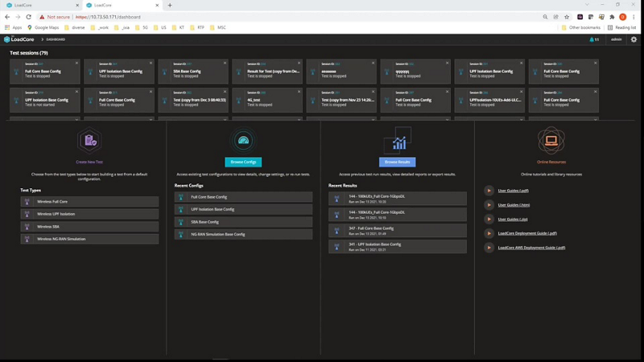
Task: Click antenna icon on the 4G_test session card
Action: coord(238,100)
